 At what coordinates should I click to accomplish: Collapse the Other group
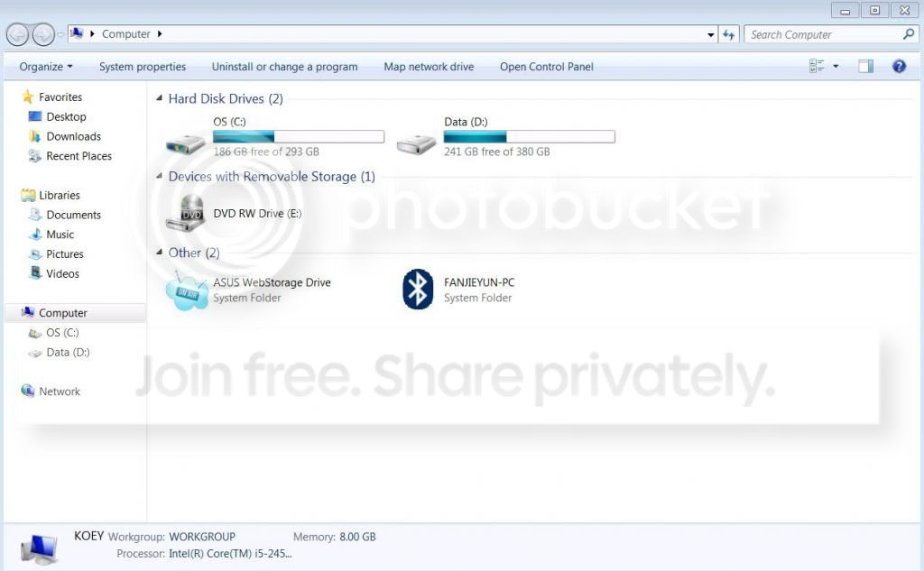(x=159, y=253)
